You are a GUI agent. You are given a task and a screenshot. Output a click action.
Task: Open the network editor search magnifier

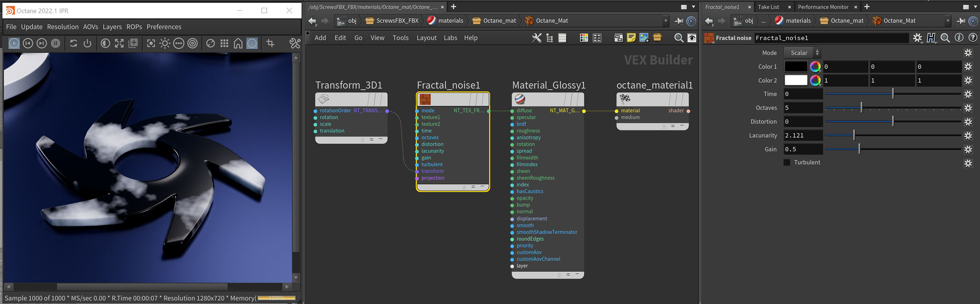click(x=678, y=38)
